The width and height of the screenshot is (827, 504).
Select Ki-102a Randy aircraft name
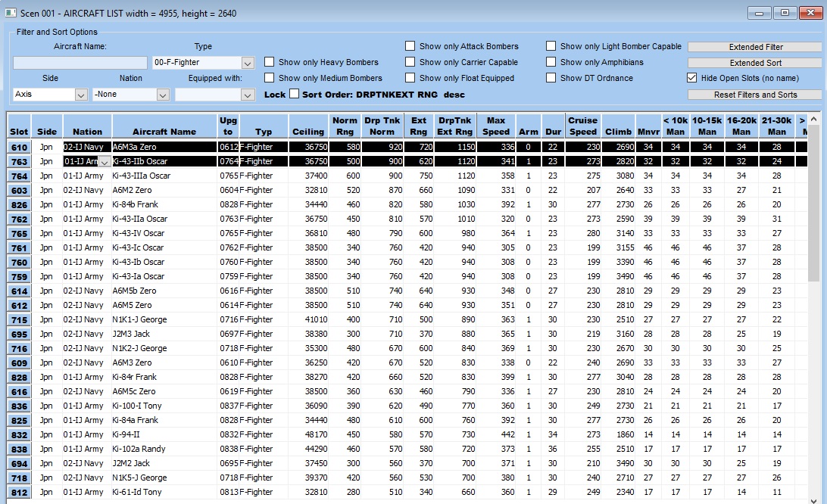(x=139, y=450)
